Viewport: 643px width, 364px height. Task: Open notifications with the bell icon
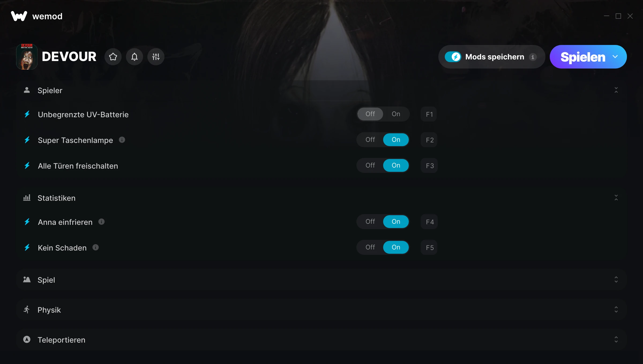click(x=134, y=57)
